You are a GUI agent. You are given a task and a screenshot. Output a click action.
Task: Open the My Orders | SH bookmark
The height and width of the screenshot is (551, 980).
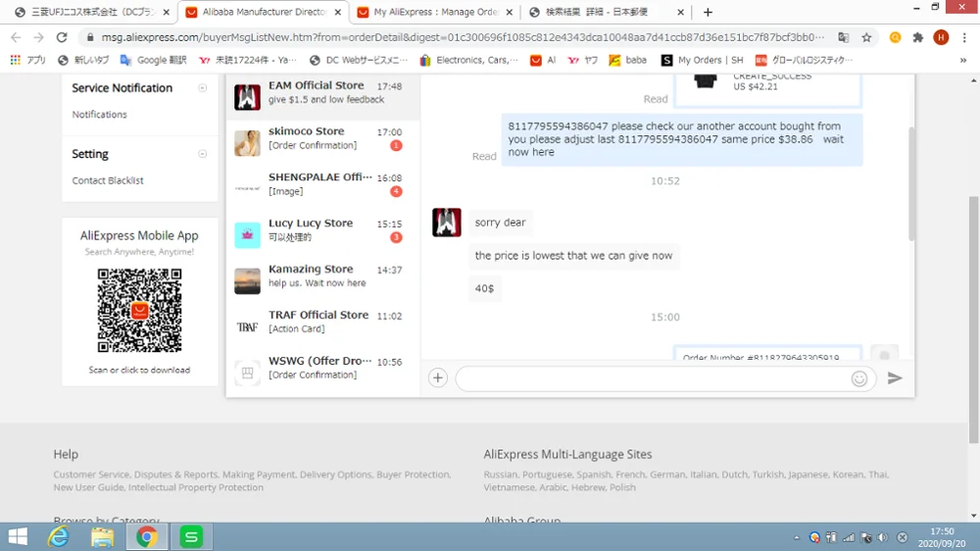pos(703,60)
